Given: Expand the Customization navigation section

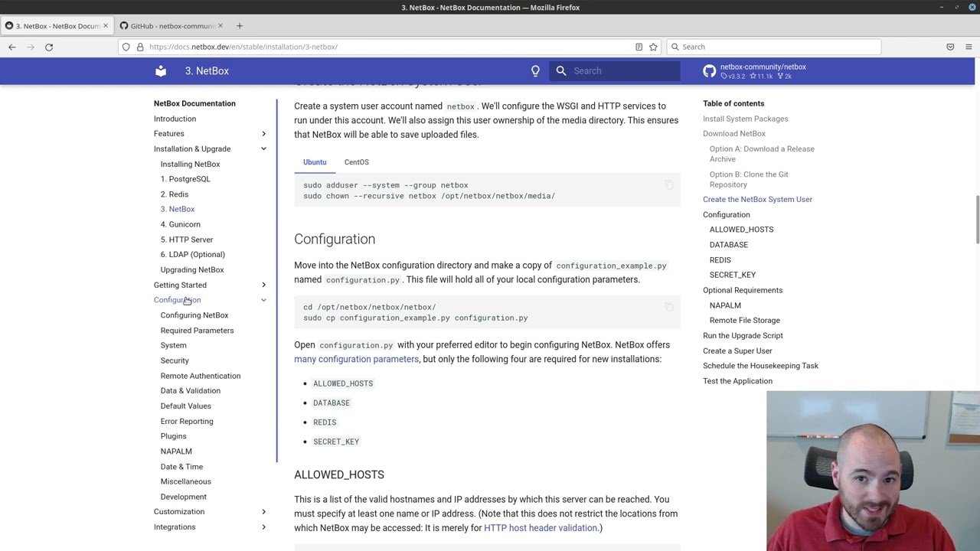Looking at the screenshot, I should (x=263, y=512).
